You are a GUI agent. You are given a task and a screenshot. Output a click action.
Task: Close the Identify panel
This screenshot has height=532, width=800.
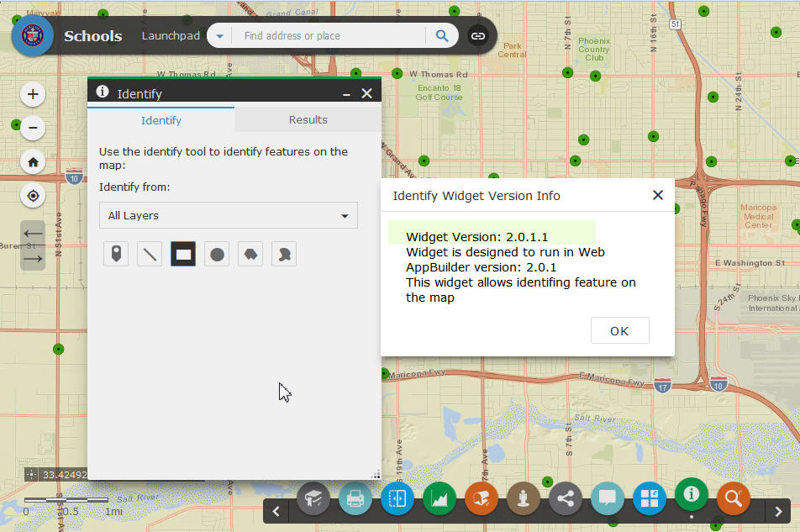[366, 93]
